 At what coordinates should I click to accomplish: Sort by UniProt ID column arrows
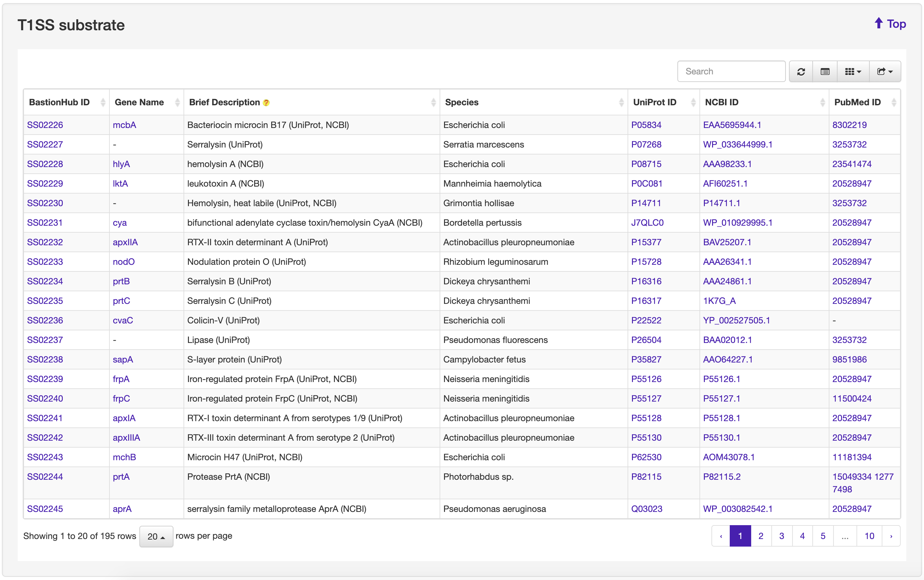(x=693, y=102)
